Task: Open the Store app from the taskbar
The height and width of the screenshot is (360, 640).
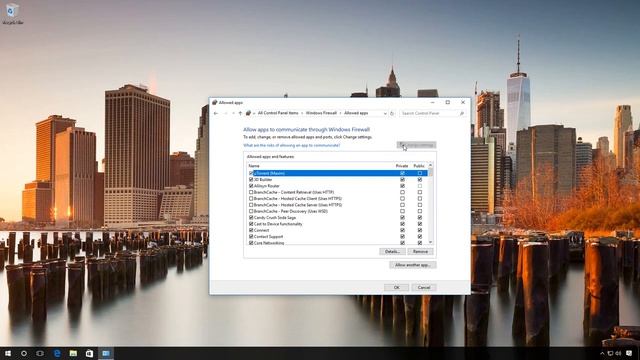Action: (89, 353)
